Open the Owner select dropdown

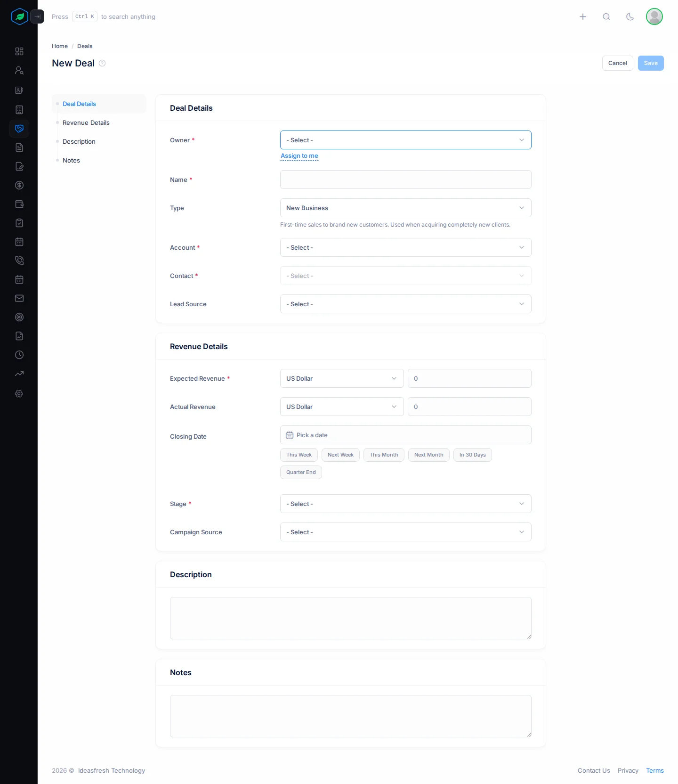(x=406, y=140)
